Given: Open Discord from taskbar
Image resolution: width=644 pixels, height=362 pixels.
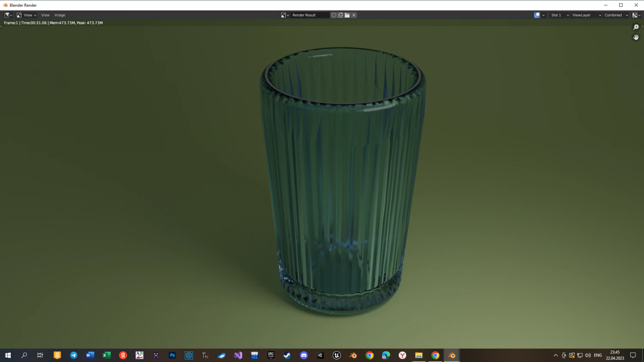Looking at the screenshot, I should 304,355.
